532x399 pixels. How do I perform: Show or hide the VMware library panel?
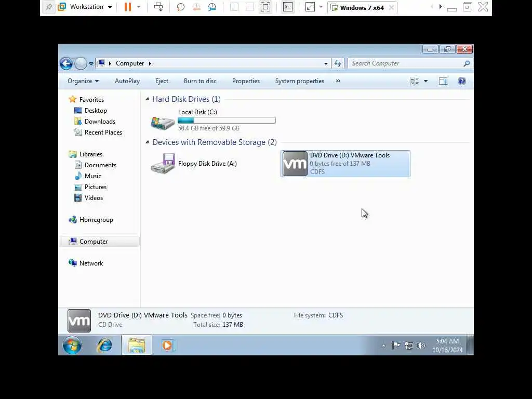[234, 7]
